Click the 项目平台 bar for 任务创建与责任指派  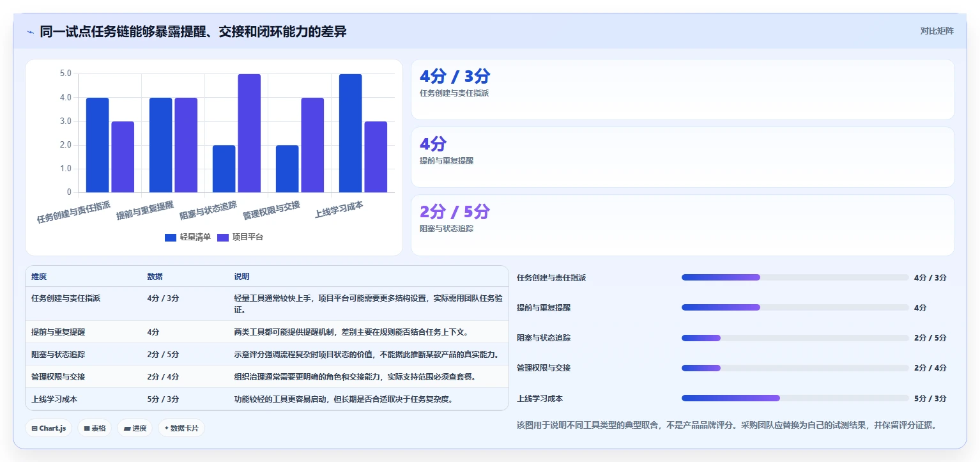coord(123,157)
